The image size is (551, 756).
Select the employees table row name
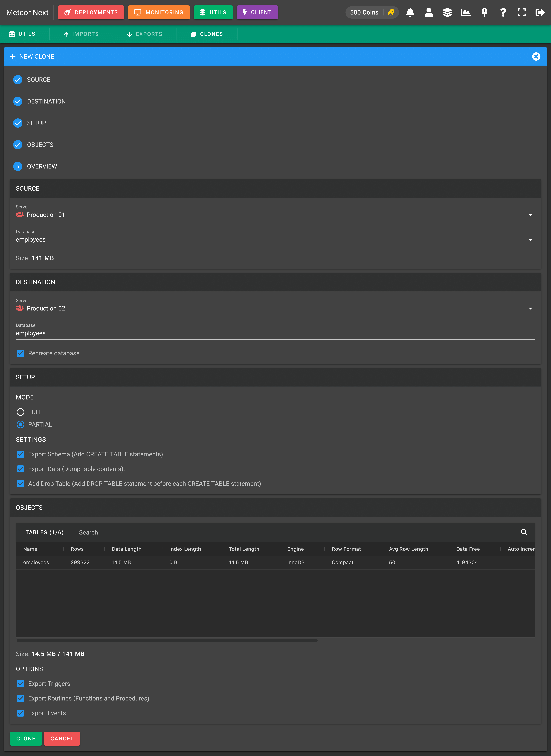pos(36,562)
